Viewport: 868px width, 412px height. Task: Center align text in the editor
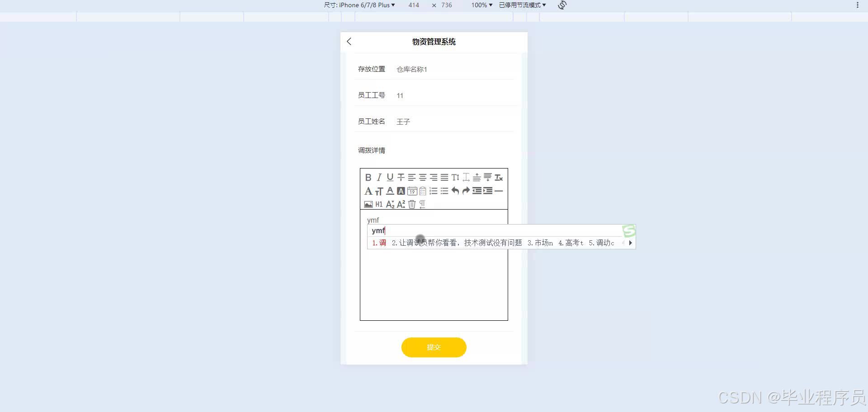click(422, 178)
